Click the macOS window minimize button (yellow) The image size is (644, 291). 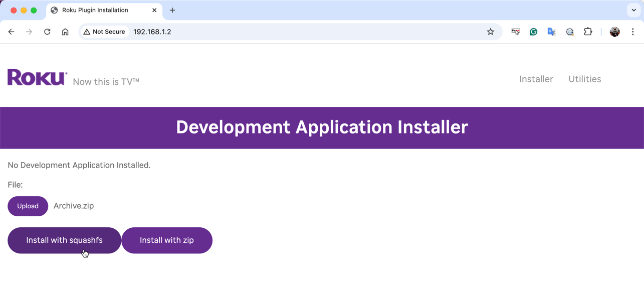click(x=24, y=10)
